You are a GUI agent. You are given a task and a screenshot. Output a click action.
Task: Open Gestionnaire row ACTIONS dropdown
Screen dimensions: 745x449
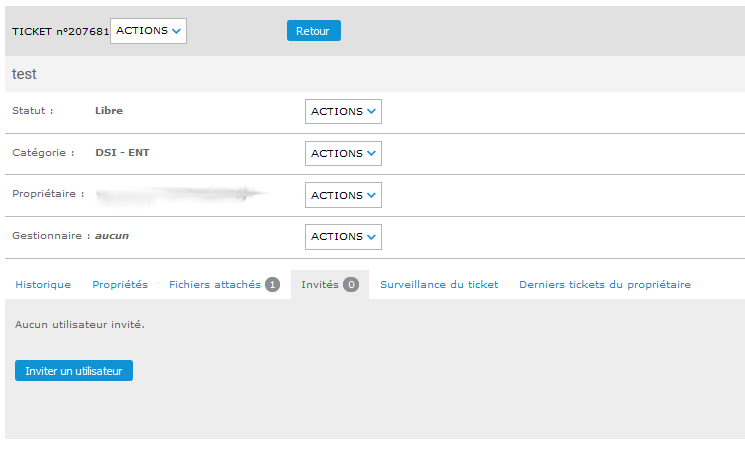tap(343, 237)
